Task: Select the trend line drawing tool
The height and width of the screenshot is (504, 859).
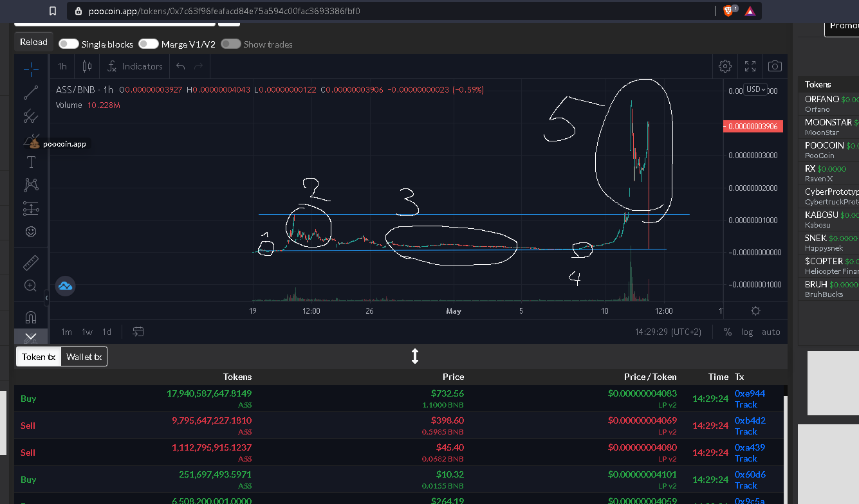Action: pos(31,93)
